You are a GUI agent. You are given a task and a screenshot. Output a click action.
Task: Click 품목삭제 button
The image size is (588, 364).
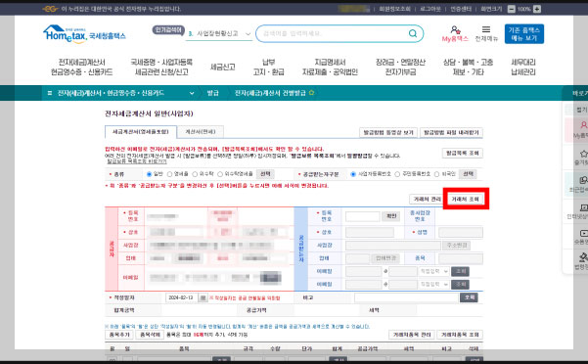coord(150,335)
